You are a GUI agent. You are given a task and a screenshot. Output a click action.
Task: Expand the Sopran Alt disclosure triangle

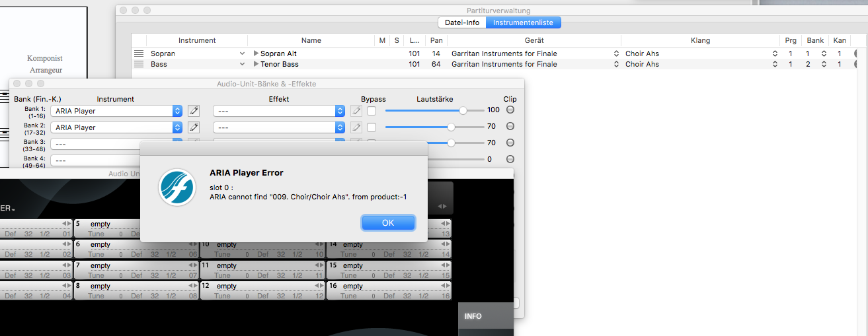(256, 53)
